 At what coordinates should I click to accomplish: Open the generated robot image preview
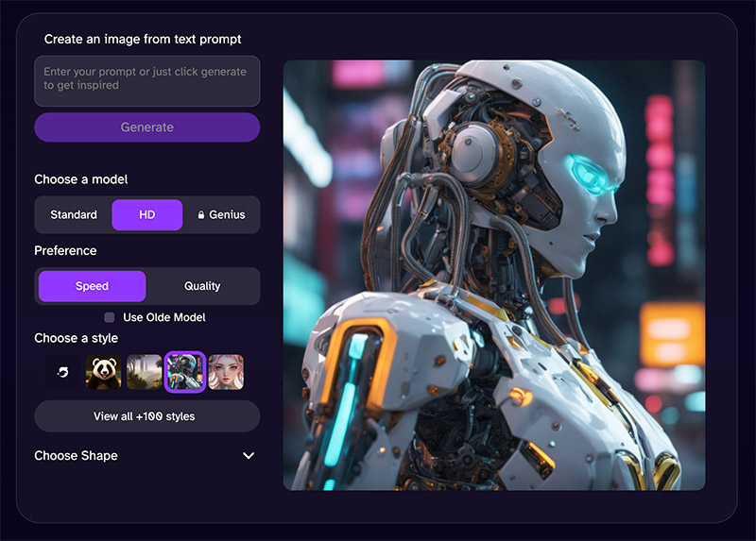[x=494, y=275]
